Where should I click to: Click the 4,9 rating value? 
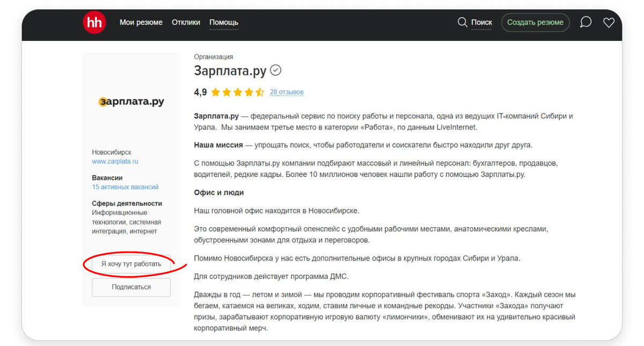(200, 92)
